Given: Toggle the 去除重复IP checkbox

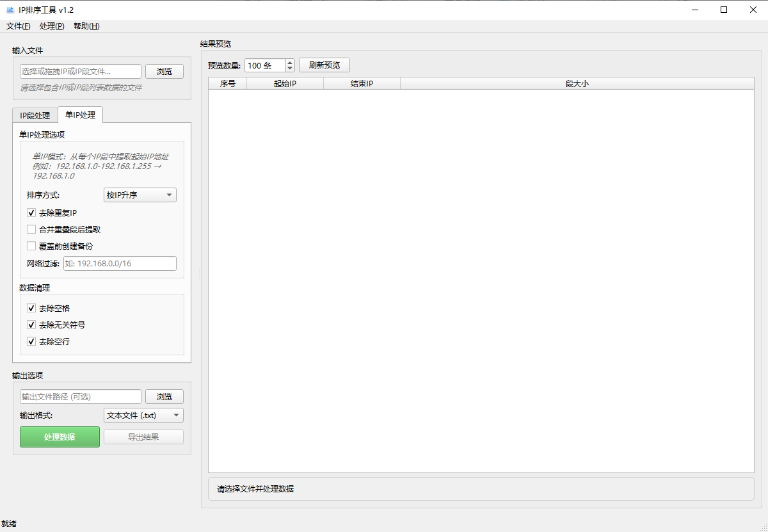Looking at the screenshot, I should pos(31,213).
